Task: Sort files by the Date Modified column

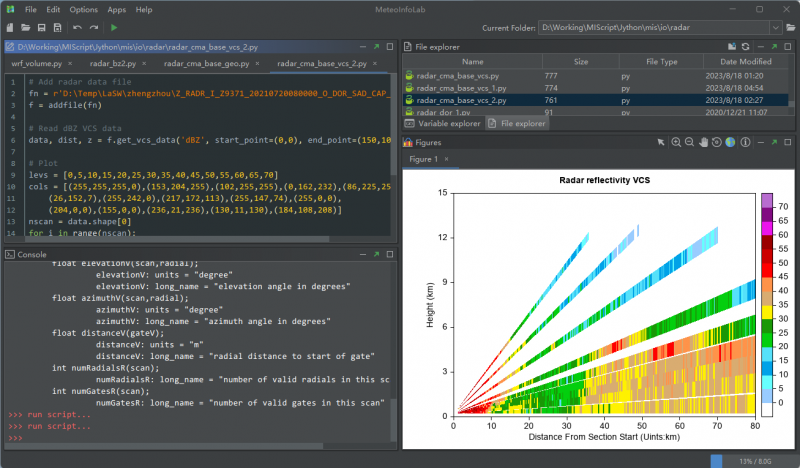Action: pyautogui.click(x=740, y=61)
